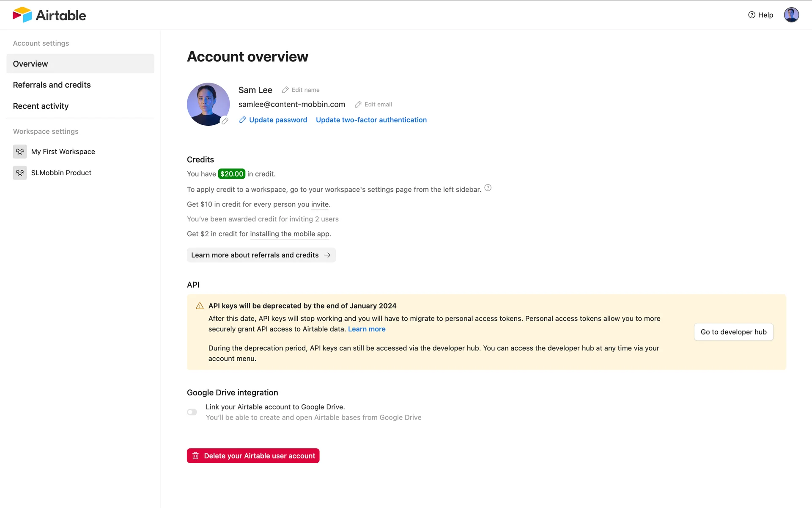Open Referrals and credits section
The height and width of the screenshot is (508, 812).
pos(52,85)
